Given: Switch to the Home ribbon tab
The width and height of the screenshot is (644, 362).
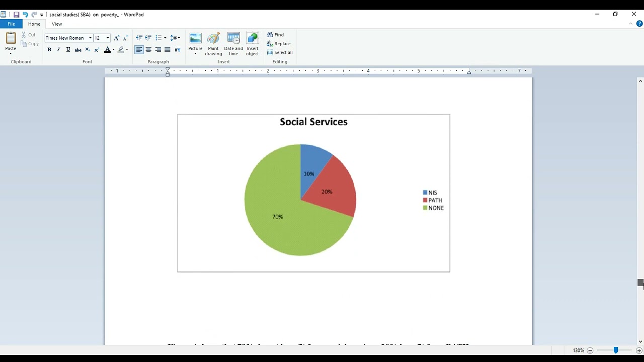Looking at the screenshot, I should pos(34,24).
